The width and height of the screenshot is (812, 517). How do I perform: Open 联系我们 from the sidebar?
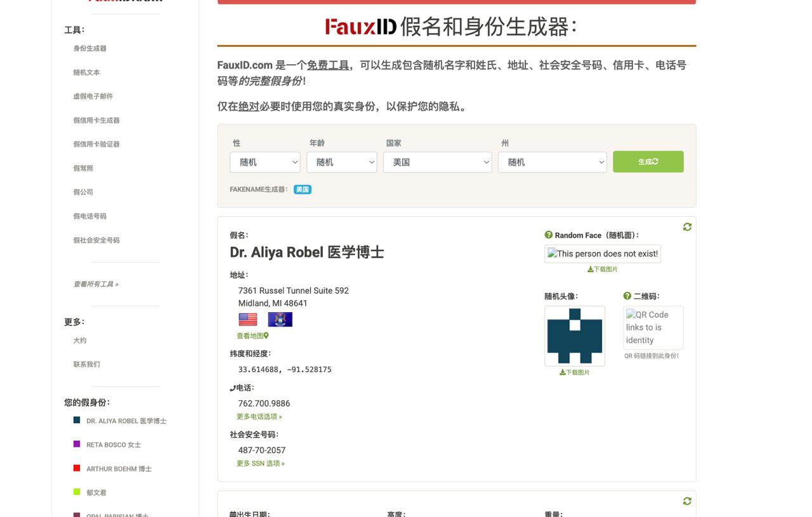[x=86, y=364]
